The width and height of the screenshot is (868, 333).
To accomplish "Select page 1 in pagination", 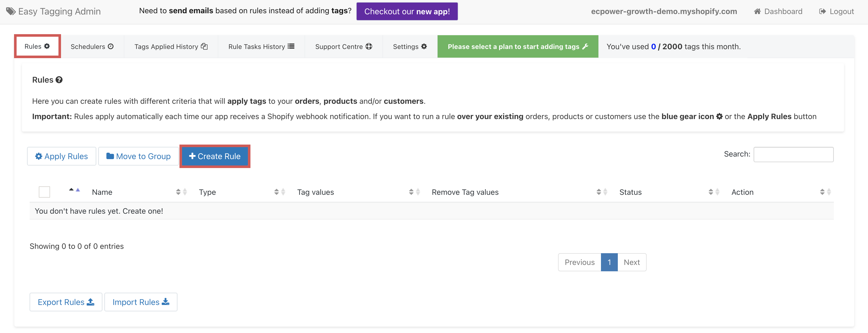I will tap(609, 262).
